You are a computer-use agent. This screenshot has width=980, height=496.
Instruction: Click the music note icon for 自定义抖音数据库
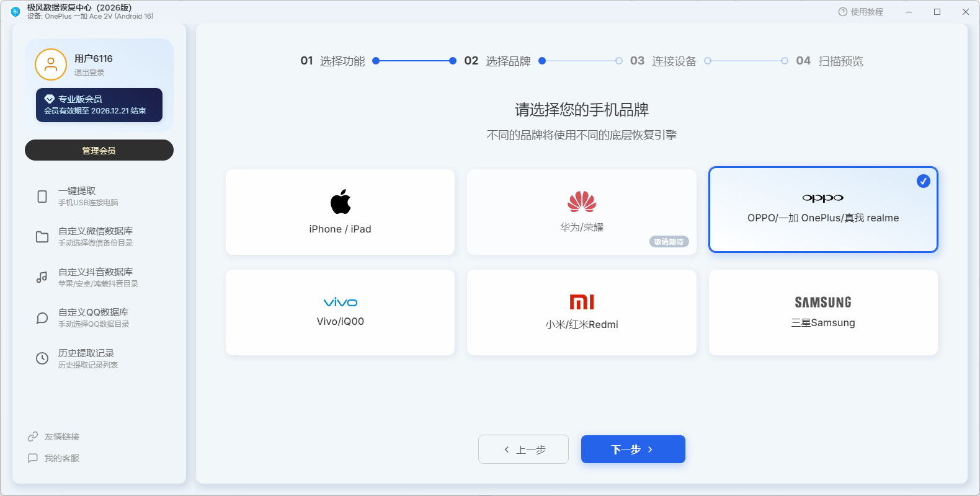point(42,277)
